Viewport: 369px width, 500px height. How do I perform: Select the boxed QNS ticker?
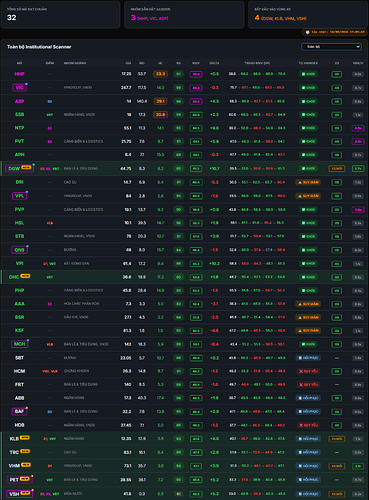point(19,250)
